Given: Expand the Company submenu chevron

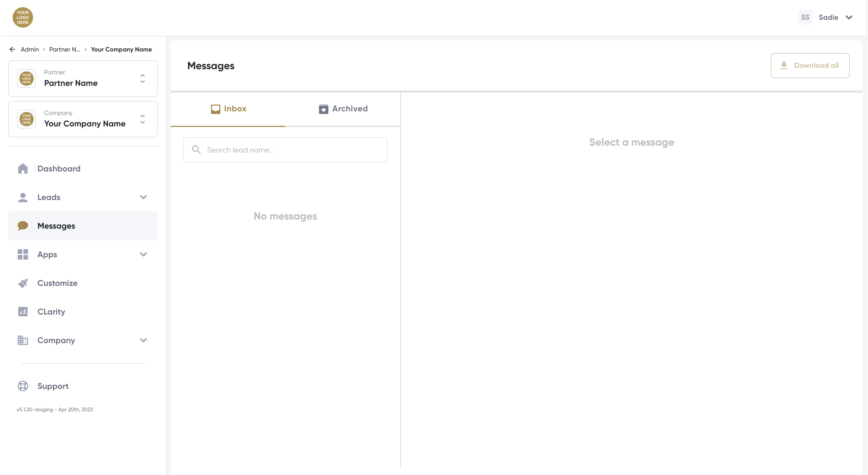Looking at the screenshot, I should (x=143, y=340).
